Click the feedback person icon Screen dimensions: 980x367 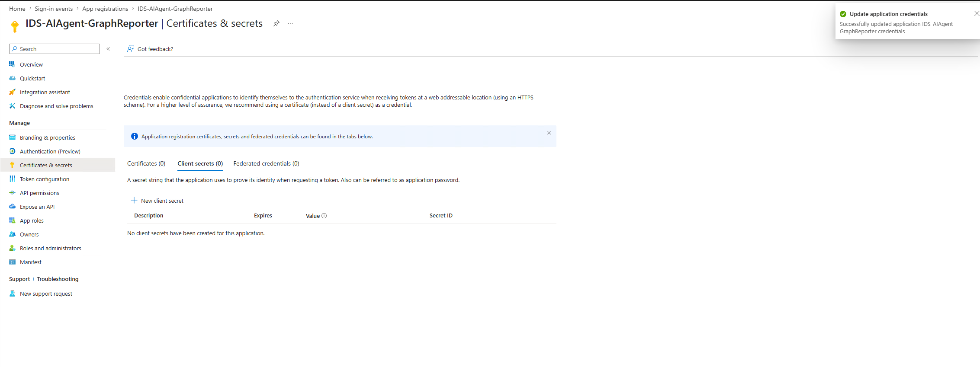pos(131,48)
